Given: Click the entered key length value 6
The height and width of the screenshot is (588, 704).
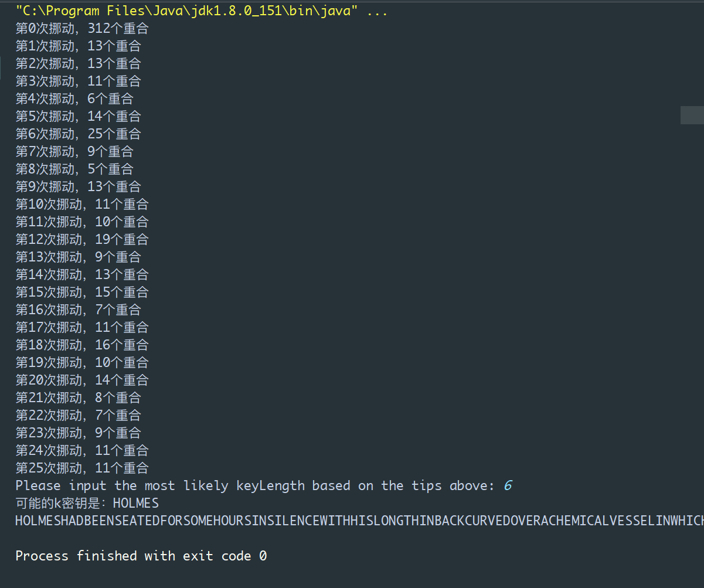Looking at the screenshot, I should tap(508, 485).
